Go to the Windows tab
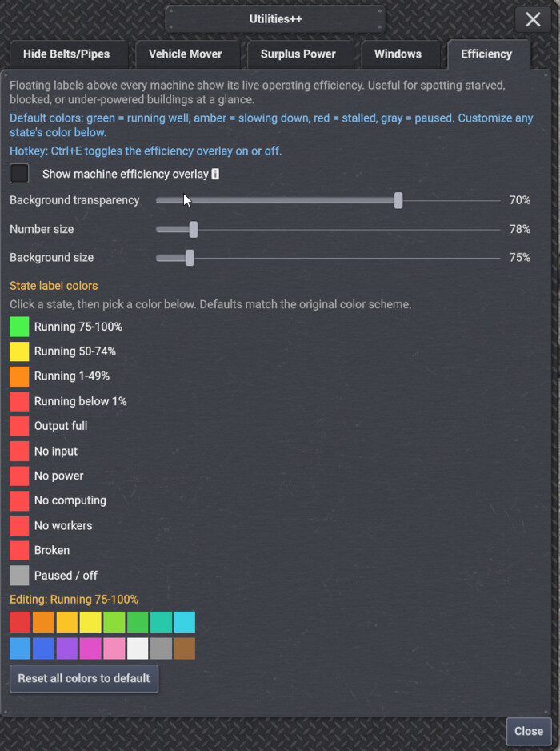The height and width of the screenshot is (751, 560). (398, 54)
